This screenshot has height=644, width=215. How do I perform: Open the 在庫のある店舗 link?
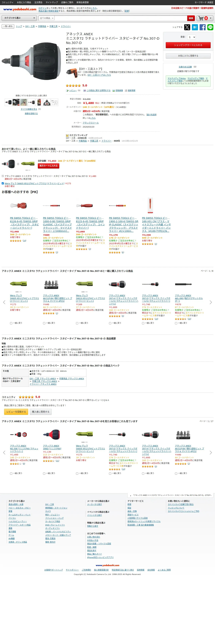click(185, 67)
